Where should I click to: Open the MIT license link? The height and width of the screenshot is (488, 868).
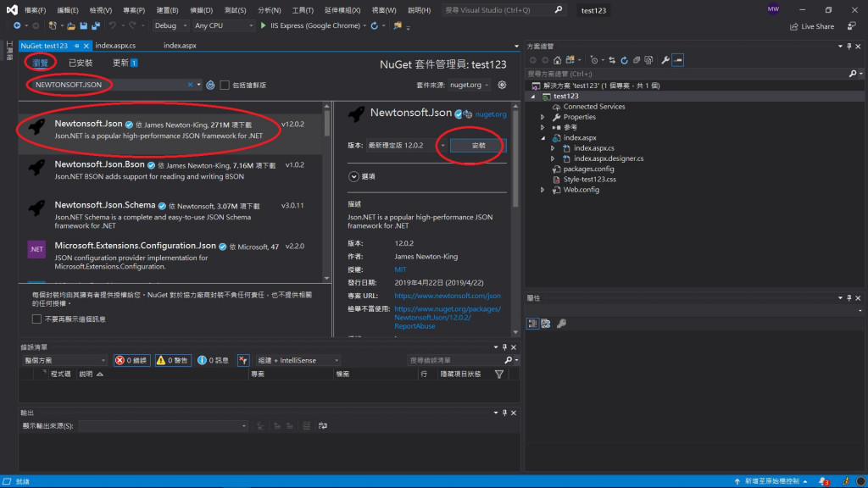pyautogui.click(x=400, y=269)
